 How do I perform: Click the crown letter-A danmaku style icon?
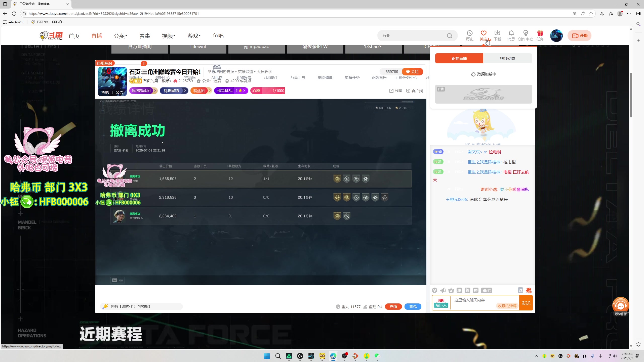click(x=451, y=290)
